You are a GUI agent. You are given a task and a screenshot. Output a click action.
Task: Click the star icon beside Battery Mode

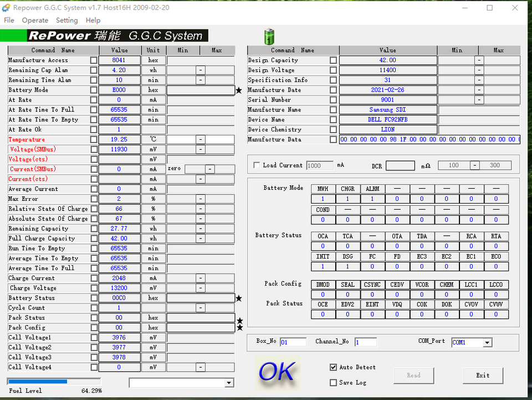coord(239,90)
